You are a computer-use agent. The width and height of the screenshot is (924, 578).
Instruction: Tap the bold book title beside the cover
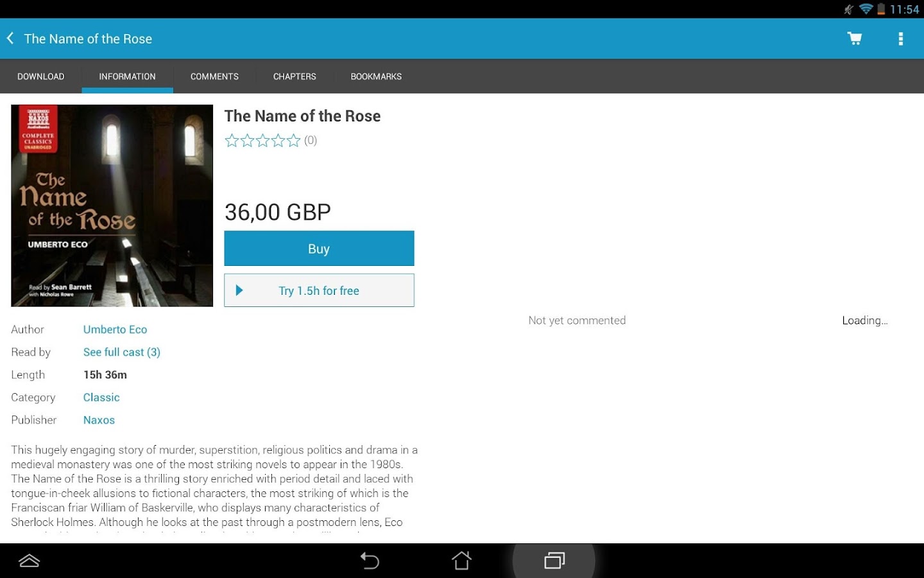click(x=302, y=116)
